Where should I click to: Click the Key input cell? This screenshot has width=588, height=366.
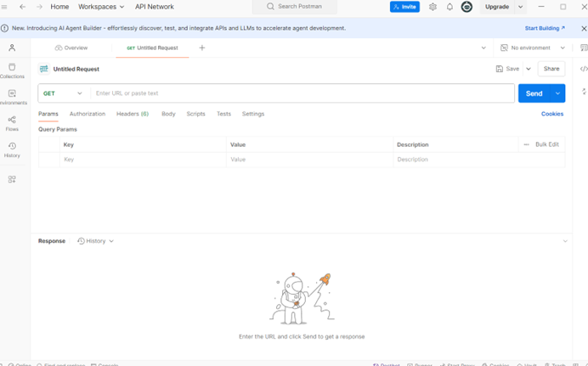(x=143, y=160)
